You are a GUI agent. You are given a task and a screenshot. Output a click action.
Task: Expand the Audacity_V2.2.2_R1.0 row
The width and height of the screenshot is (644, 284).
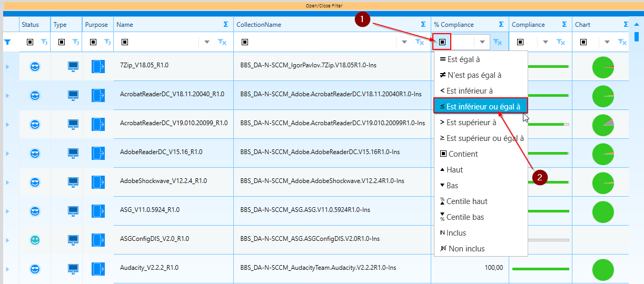tap(7, 269)
